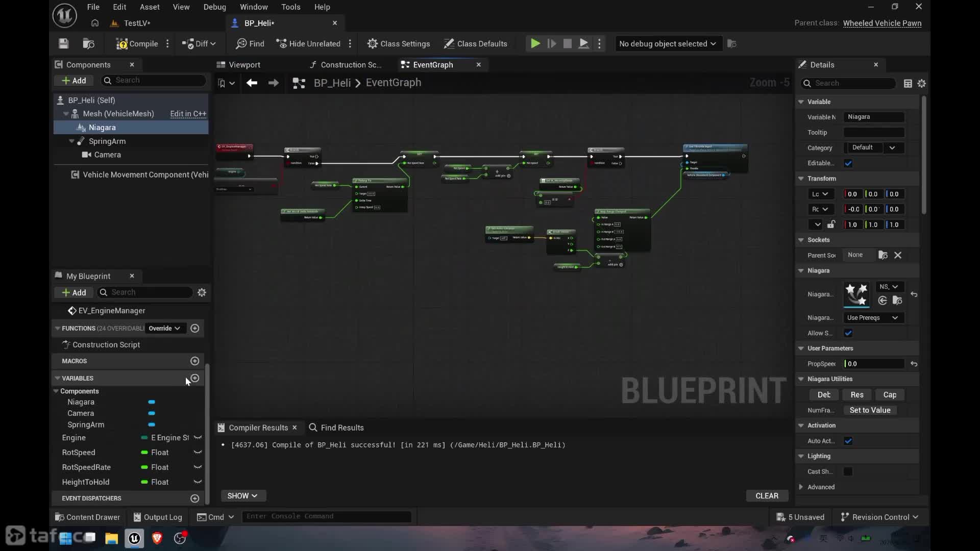Click Hide Unrelated in the toolbar
Screen dimensions: 980x551
(308, 44)
